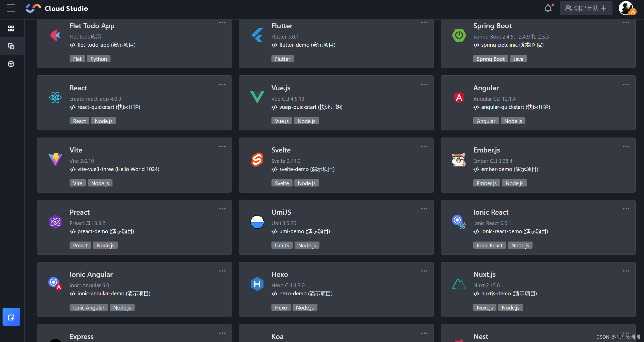Click the Ionic Angular tag
Screen dimensions: 644x342
point(89,307)
